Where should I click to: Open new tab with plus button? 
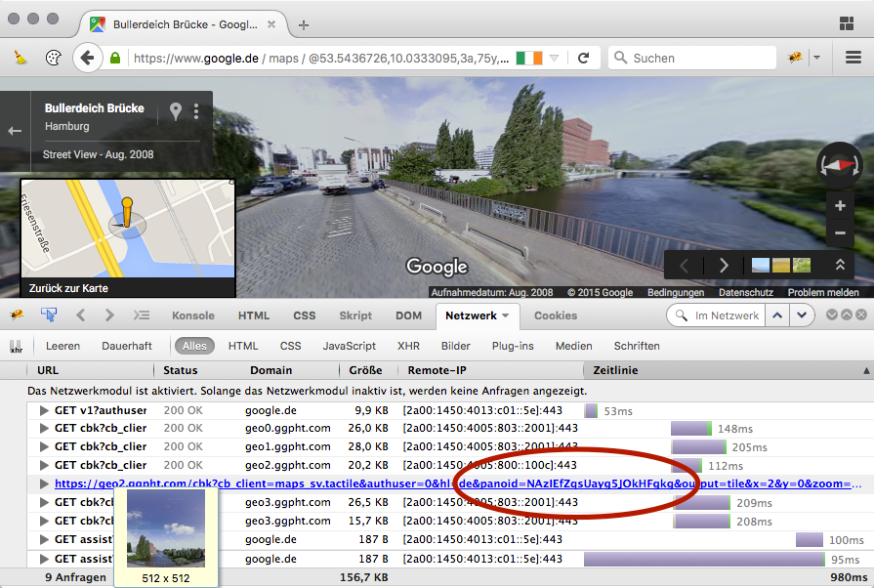304,25
